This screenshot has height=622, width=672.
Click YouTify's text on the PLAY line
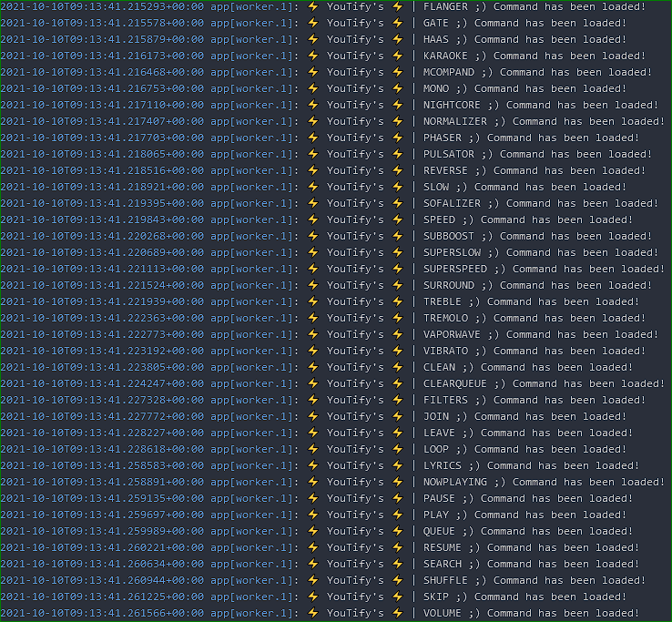(355, 515)
